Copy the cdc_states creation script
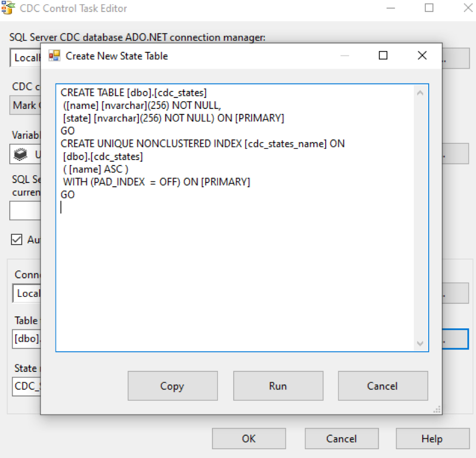Screen dimensions: 476x458 click(173, 386)
